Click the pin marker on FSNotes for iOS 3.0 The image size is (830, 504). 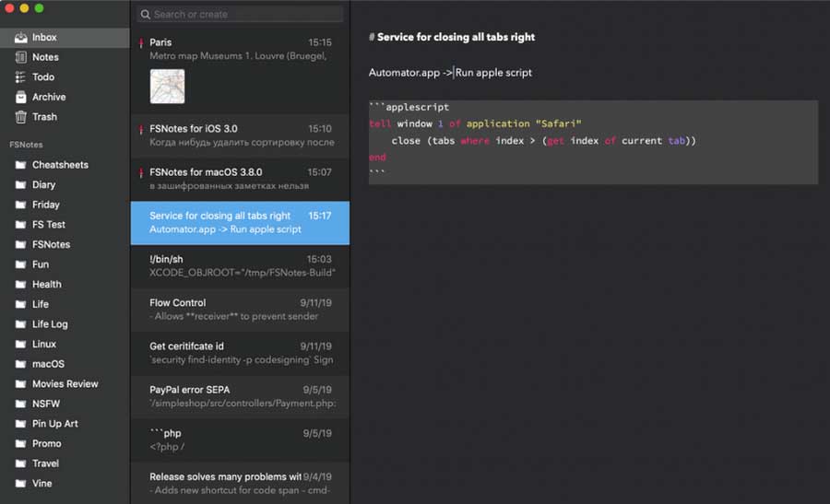pyautogui.click(x=141, y=129)
